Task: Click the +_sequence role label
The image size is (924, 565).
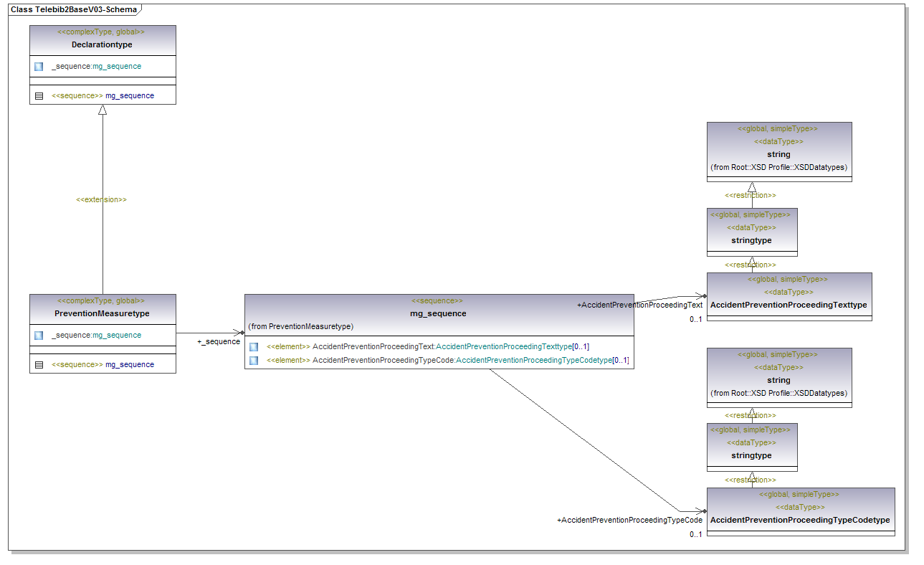Action: coord(219,342)
